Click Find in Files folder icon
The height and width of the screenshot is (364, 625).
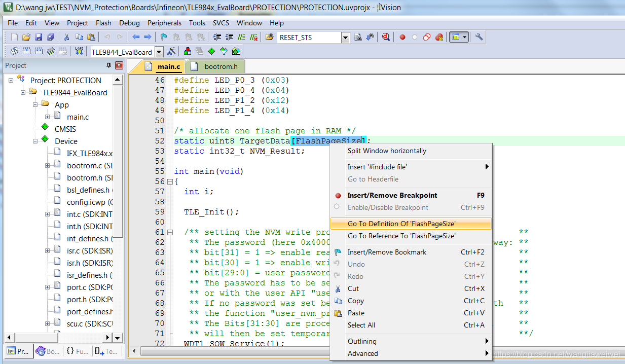click(x=270, y=37)
